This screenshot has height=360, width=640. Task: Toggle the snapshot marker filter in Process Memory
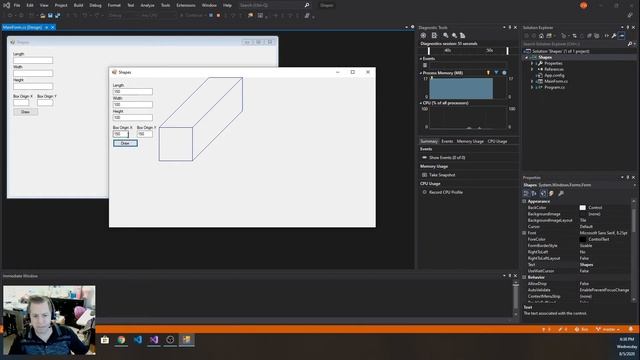496,73
